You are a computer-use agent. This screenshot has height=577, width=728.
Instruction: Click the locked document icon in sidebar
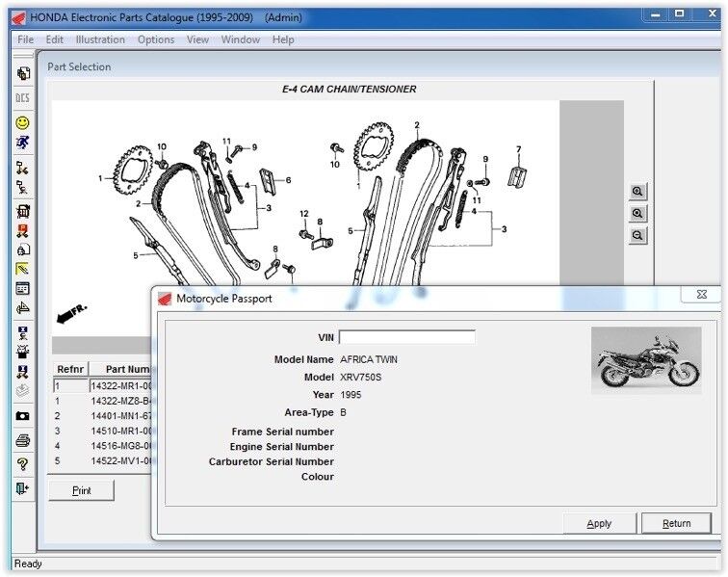pyautogui.click(x=23, y=249)
